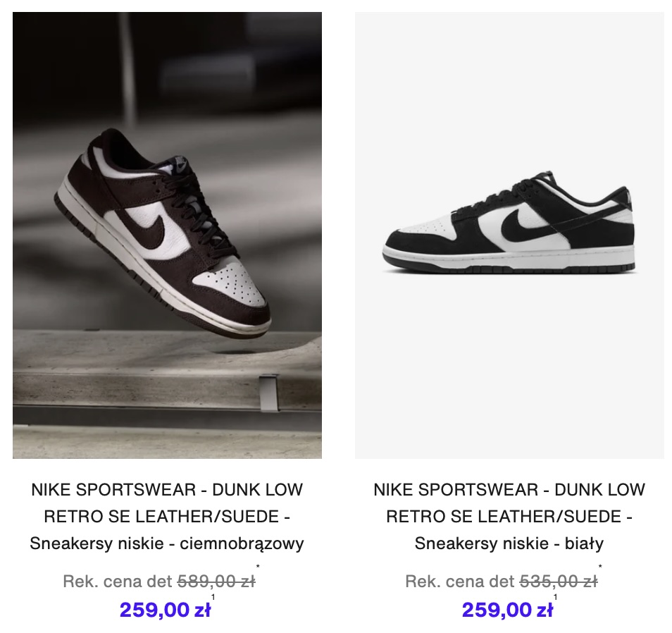Image resolution: width=672 pixels, height=633 pixels.
Task: Click "Rek. cena det" label of the right product
Action: (460, 582)
